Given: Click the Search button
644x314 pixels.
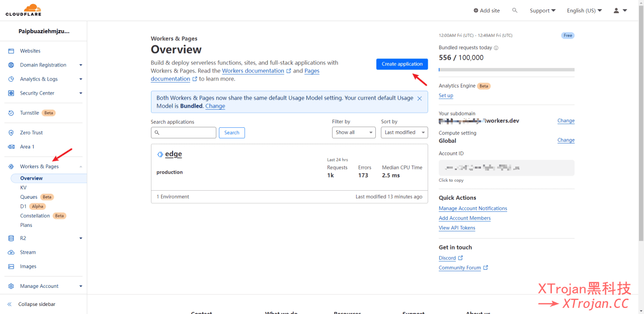Looking at the screenshot, I should pyautogui.click(x=232, y=133).
